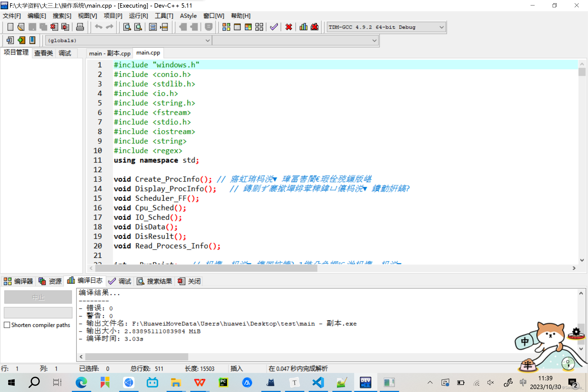The height and width of the screenshot is (392, 588).
Task: Open the 运行[R] menu
Action: click(138, 16)
